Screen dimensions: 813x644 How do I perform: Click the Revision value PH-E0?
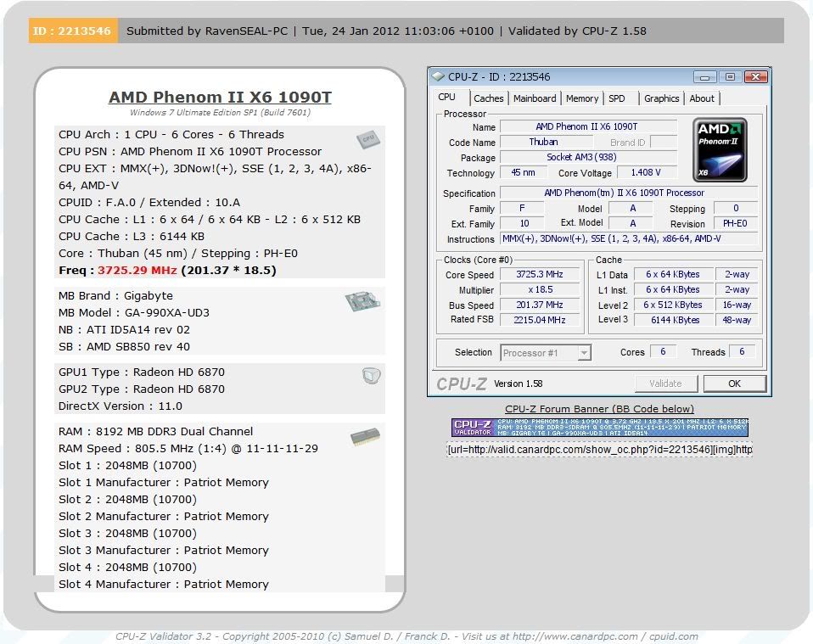tap(735, 223)
